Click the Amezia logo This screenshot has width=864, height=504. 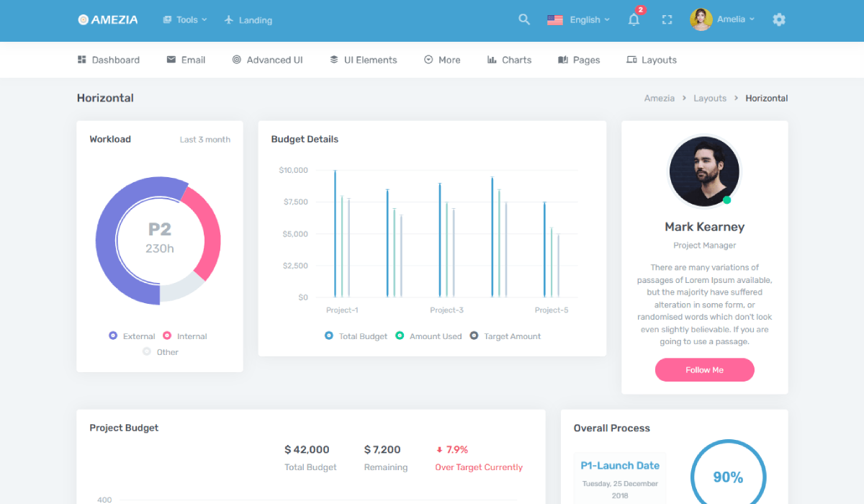(x=108, y=19)
